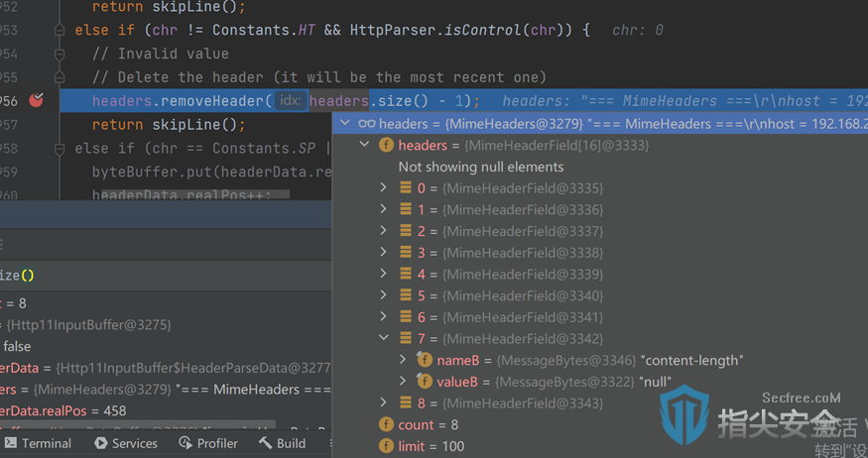Expand the nameB content-length field

(x=403, y=360)
